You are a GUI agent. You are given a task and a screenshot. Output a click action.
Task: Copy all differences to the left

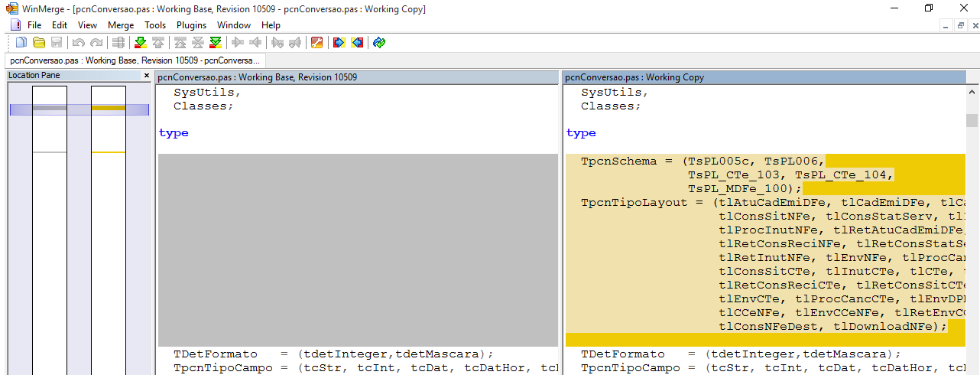[357, 42]
